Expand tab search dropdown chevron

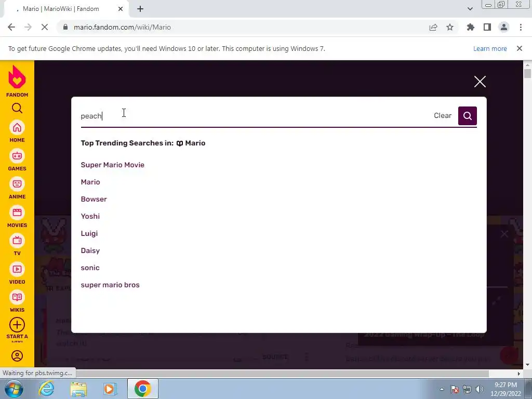click(x=470, y=9)
